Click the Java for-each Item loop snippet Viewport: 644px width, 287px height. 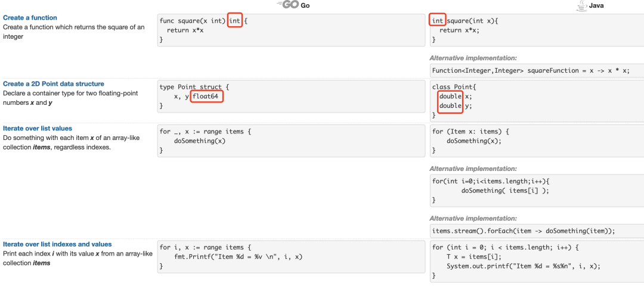[x=537, y=141]
